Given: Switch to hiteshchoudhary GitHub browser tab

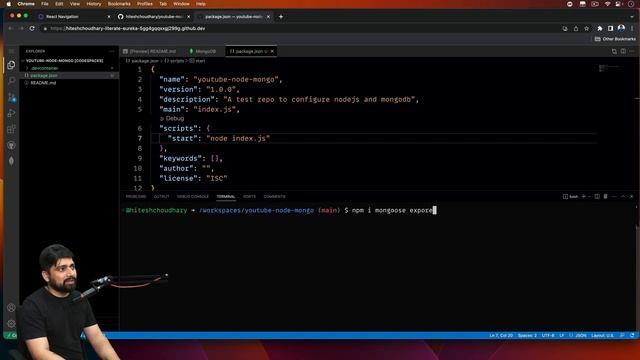Looking at the screenshot, I should tap(154, 17).
